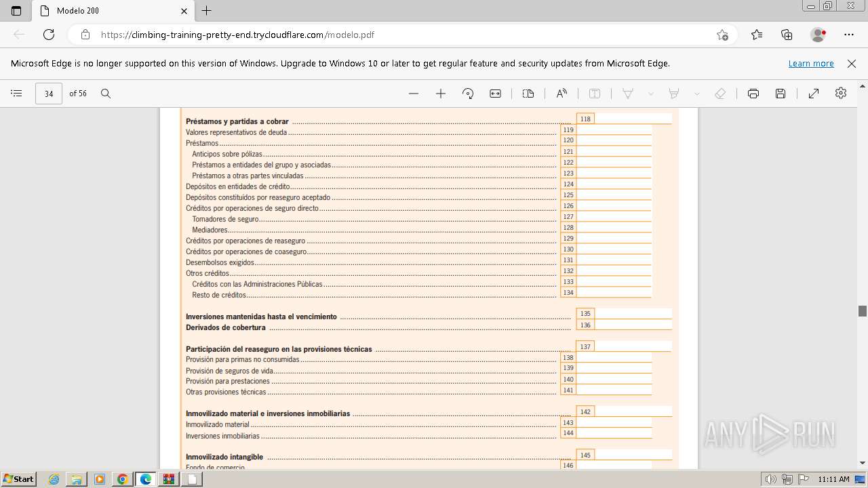The height and width of the screenshot is (488, 868).
Task: Zoom in on the PDF
Action: click(x=441, y=94)
